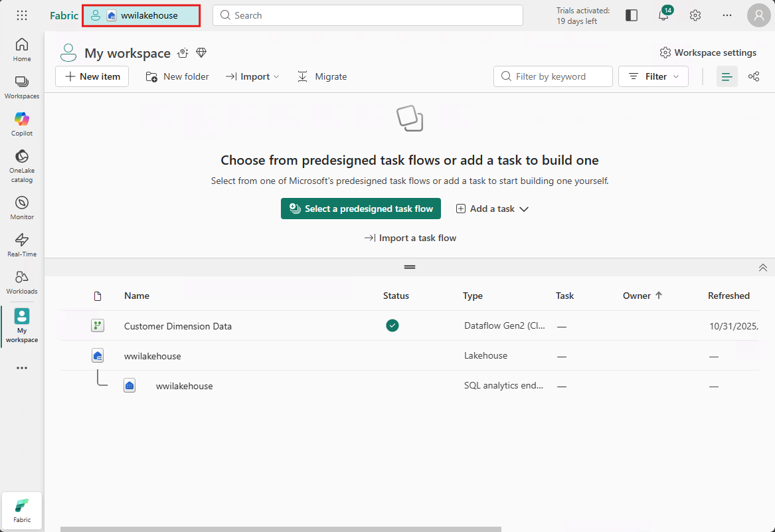Screen dimensions: 775x532
Task: Go to Home in the sidebar
Action: pos(22,50)
